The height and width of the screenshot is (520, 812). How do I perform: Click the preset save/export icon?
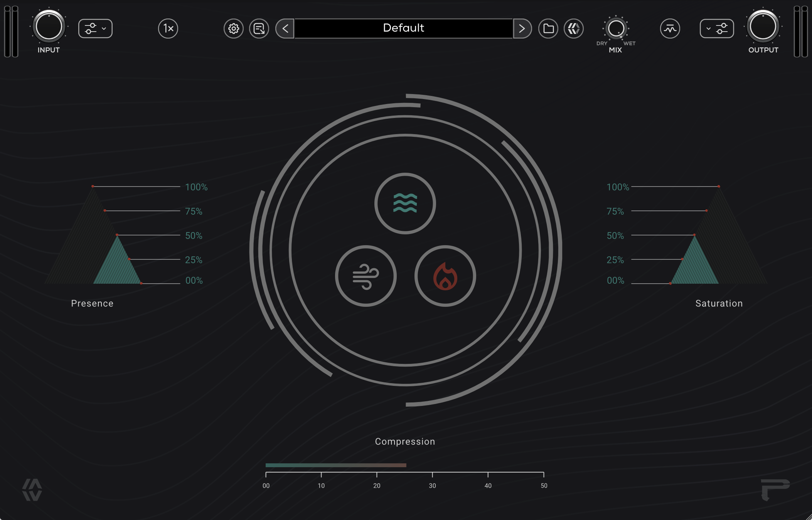[259, 29]
